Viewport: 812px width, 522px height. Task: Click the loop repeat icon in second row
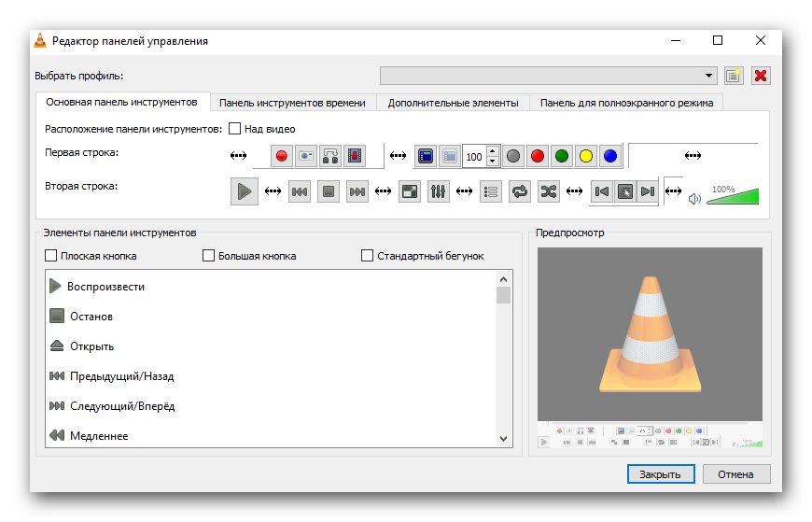click(x=520, y=191)
